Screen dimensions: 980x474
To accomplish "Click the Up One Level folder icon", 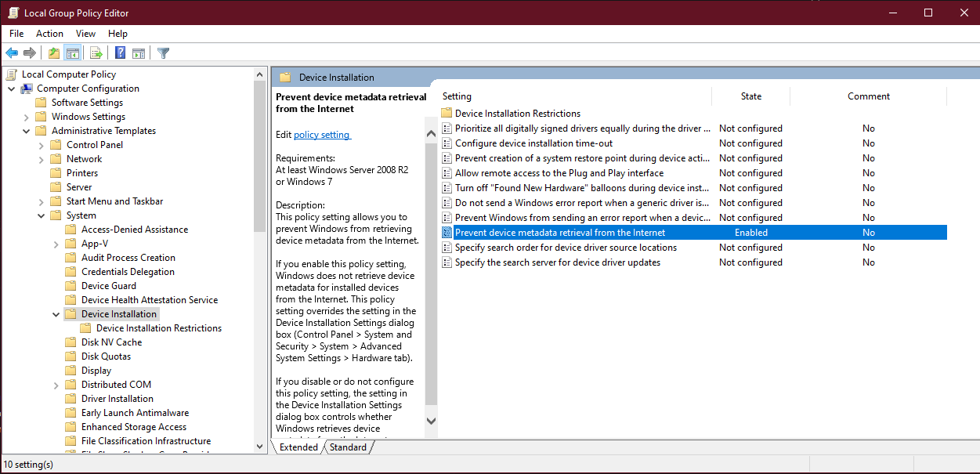I will click(x=53, y=53).
